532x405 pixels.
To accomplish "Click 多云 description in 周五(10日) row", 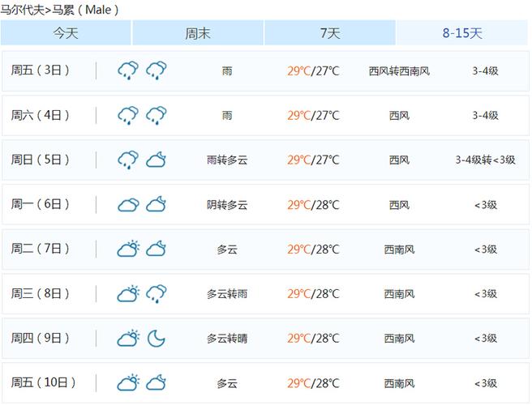I will coord(227,383).
